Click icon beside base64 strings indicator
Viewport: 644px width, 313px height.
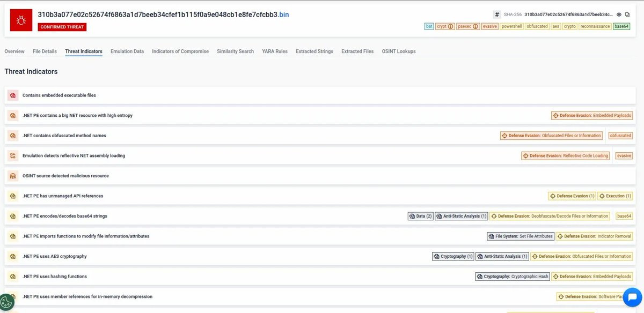point(13,216)
